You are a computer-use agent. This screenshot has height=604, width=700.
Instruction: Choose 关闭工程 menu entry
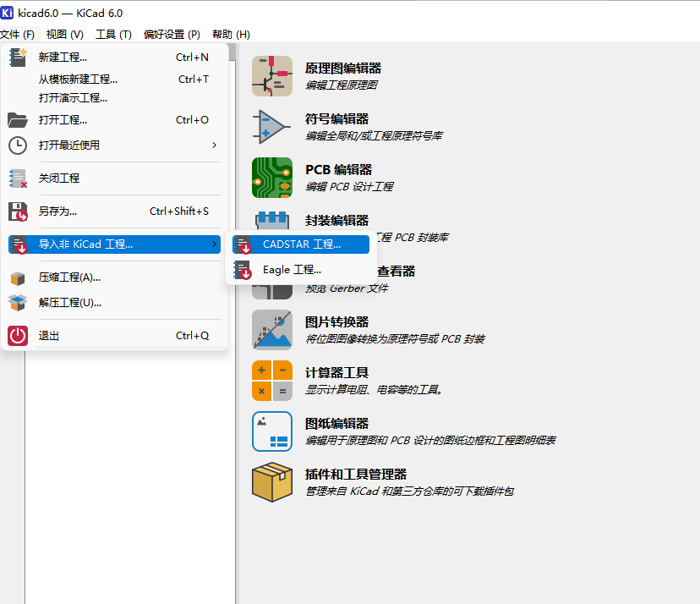[114, 178]
